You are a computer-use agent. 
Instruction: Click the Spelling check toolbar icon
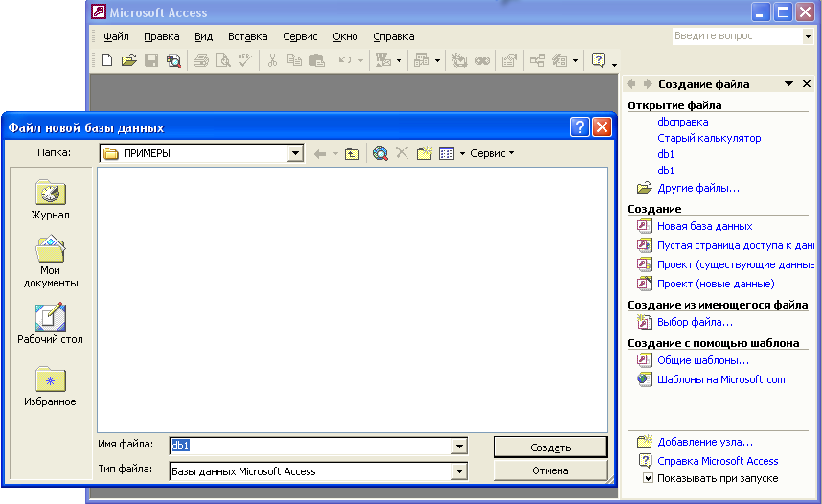(245, 60)
